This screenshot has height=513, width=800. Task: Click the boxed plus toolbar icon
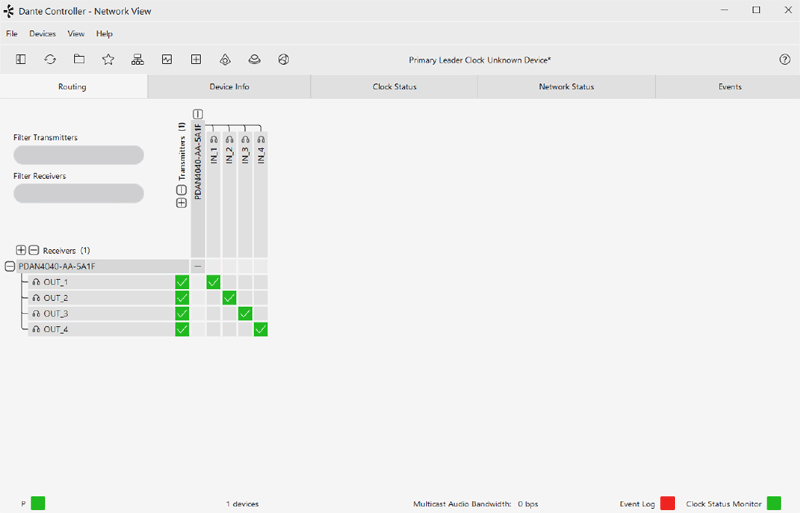(x=196, y=60)
